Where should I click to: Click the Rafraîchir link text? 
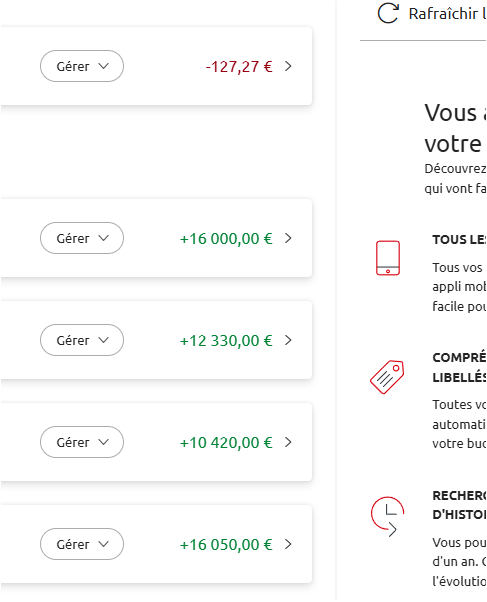(x=443, y=13)
